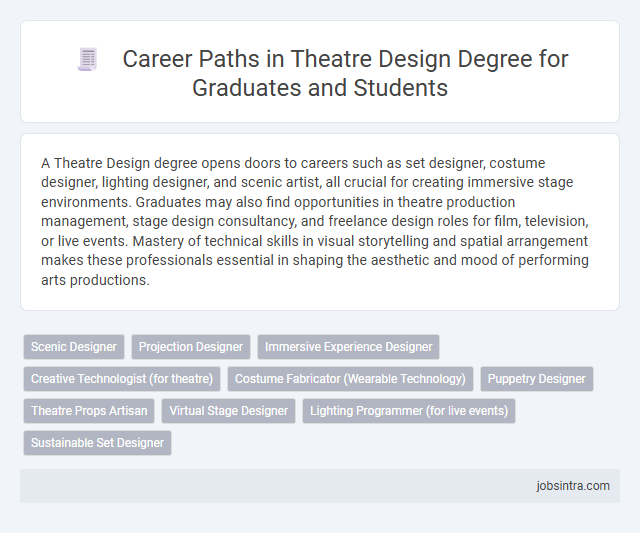
Task: Open the Virtual Stage Designer tag
Action: click(x=229, y=411)
